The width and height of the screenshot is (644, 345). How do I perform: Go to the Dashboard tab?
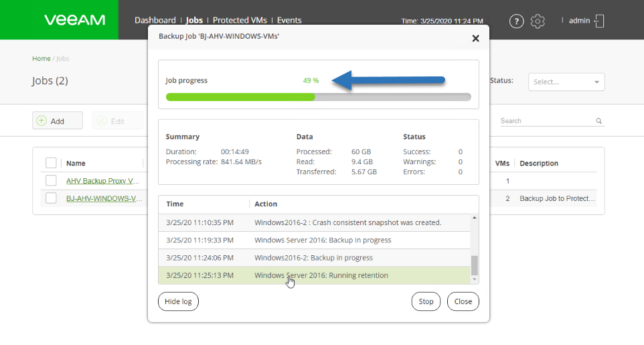(155, 20)
